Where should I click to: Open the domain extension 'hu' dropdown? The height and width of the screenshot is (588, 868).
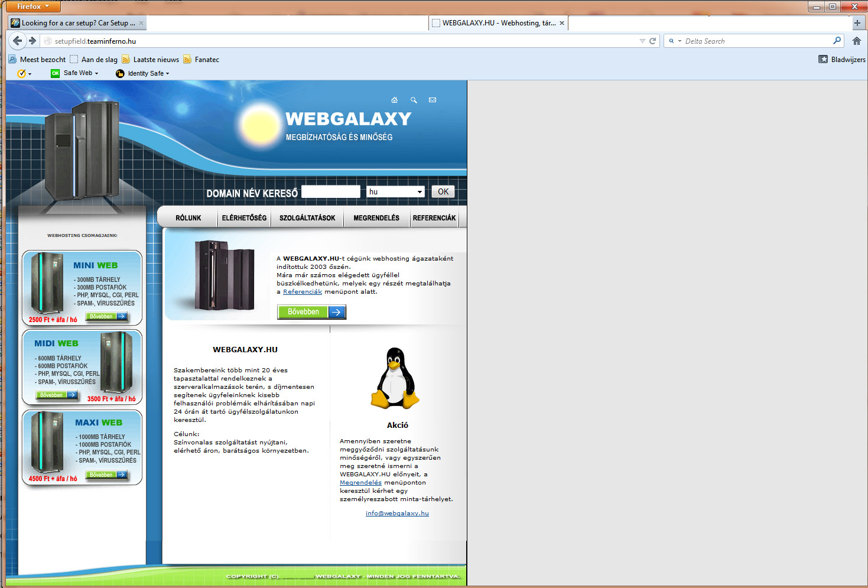point(395,191)
